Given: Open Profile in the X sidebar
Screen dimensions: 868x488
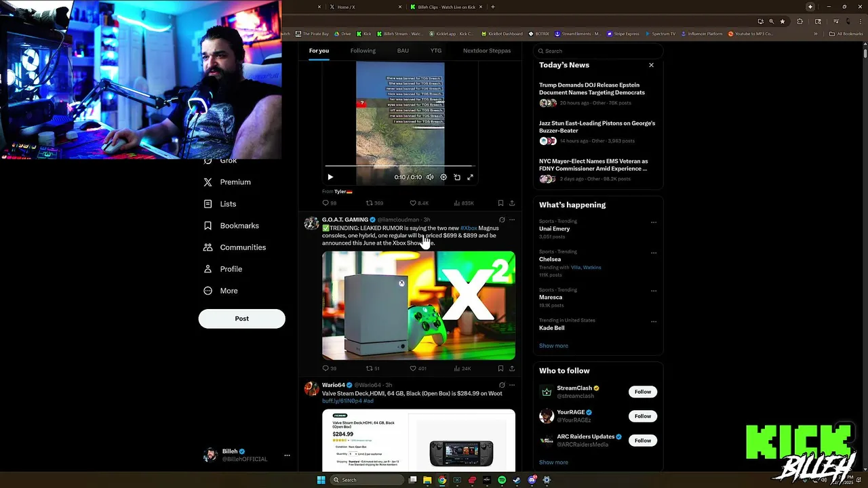Looking at the screenshot, I should click(223, 269).
